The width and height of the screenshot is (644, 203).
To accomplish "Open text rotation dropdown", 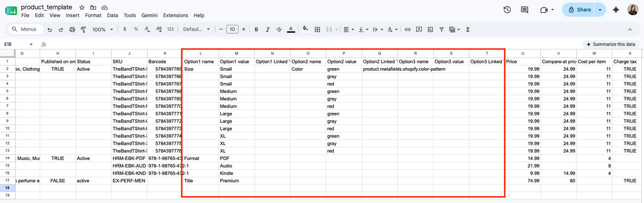I will click(x=392, y=29).
